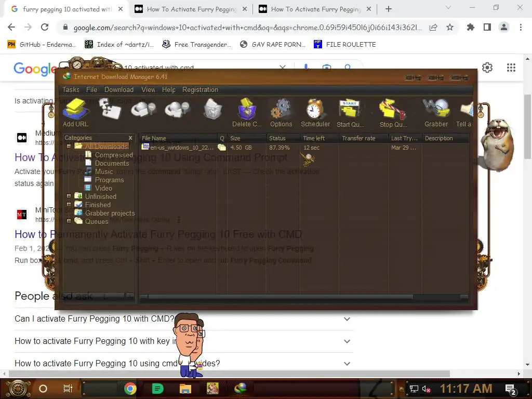This screenshot has width=532, height=399.
Task: Open the Help menu in IDM
Action: (169, 89)
